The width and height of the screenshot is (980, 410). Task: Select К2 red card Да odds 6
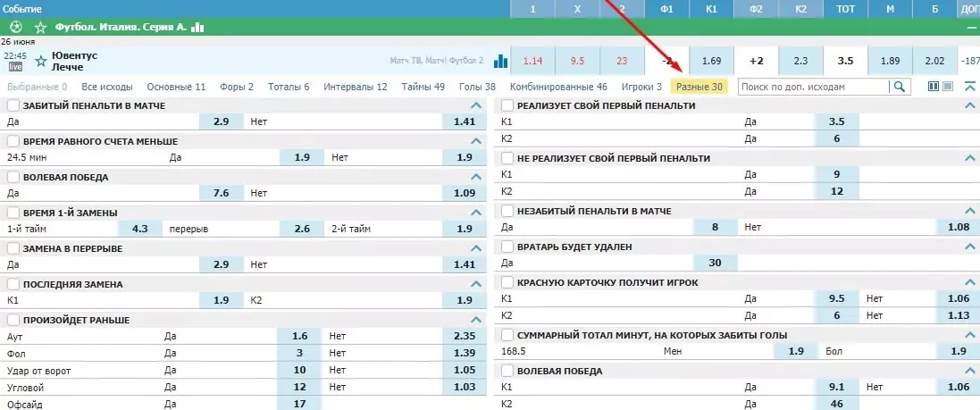837,316
